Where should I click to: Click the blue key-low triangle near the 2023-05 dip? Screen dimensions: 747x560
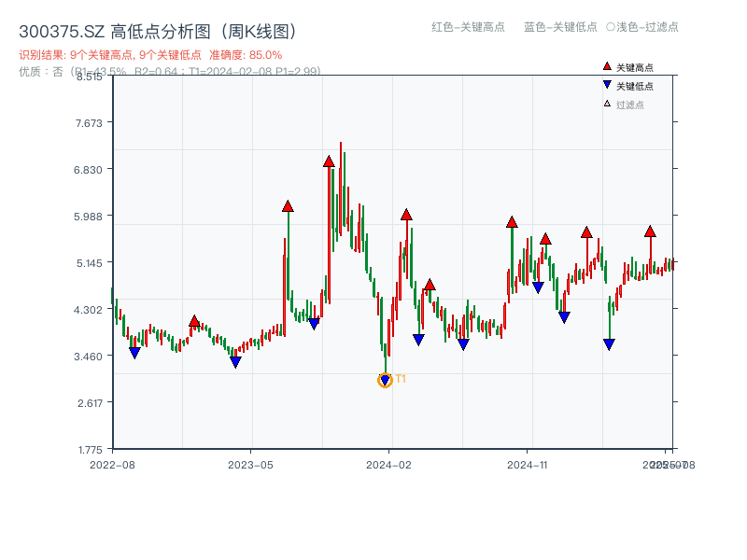coord(235,359)
